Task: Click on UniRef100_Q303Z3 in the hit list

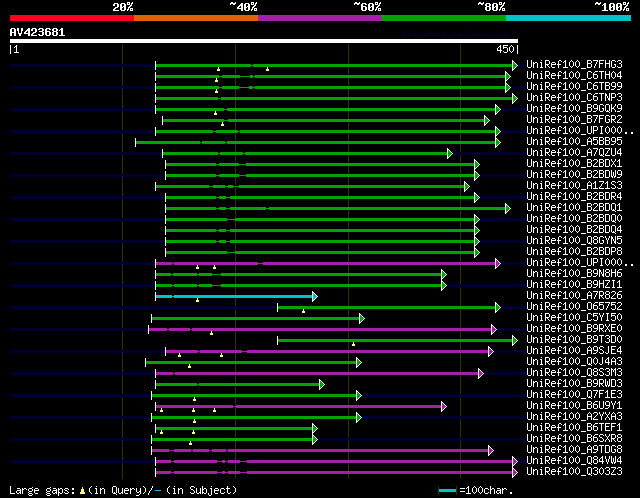Action: click(574, 472)
